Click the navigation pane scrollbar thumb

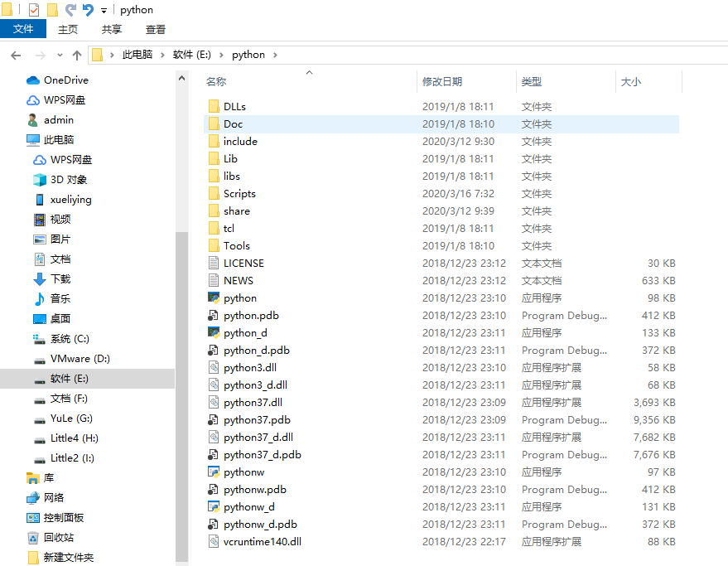[x=182, y=395]
